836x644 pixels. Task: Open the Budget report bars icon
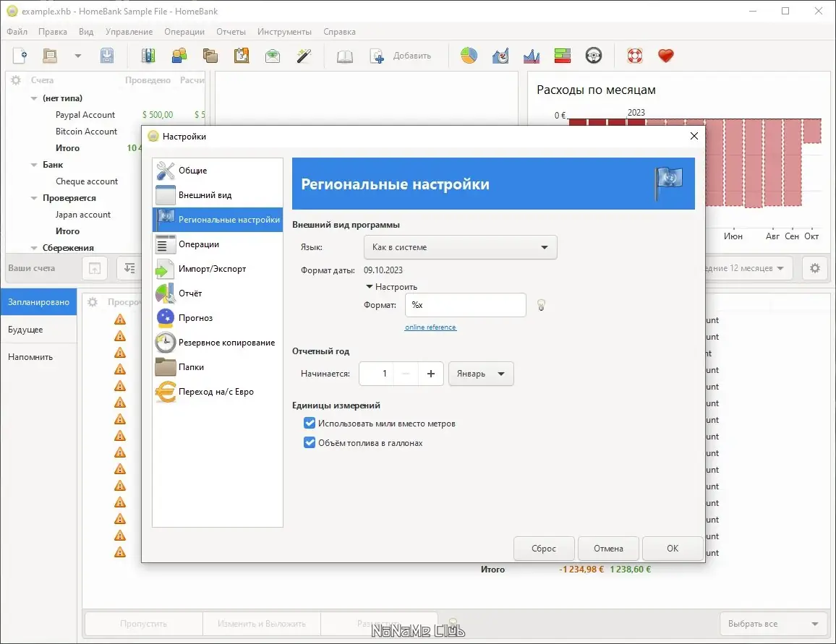click(x=563, y=56)
